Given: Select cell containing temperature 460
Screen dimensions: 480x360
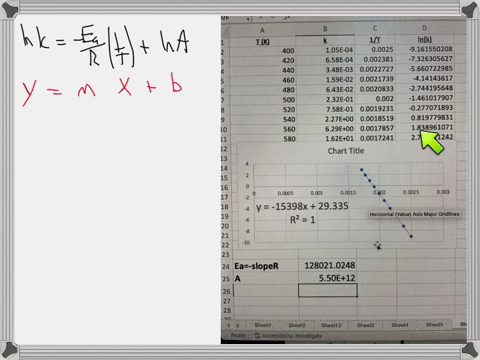Looking at the screenshot, I should point(263,80).
